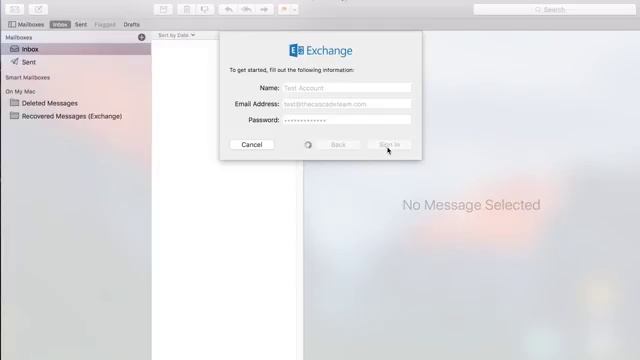Click the Delete trash toolbar icon
Viewport: 640px width, 360px height.
pos(187,9)
